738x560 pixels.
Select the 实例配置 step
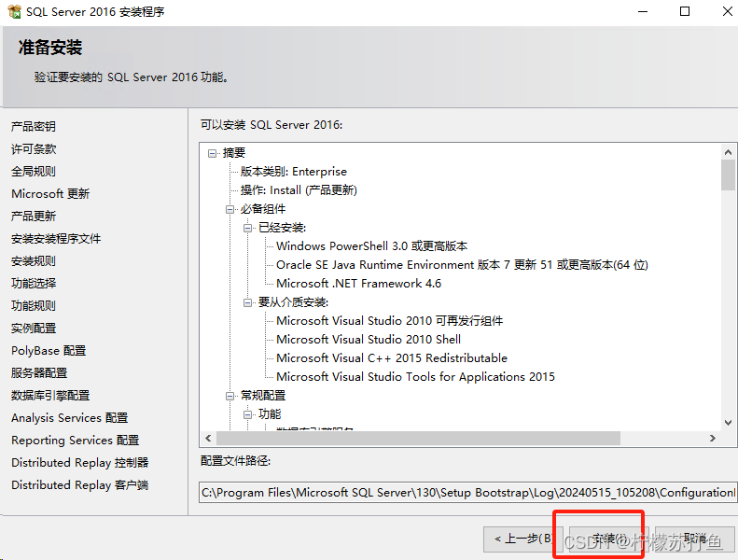tap(34, 329)
